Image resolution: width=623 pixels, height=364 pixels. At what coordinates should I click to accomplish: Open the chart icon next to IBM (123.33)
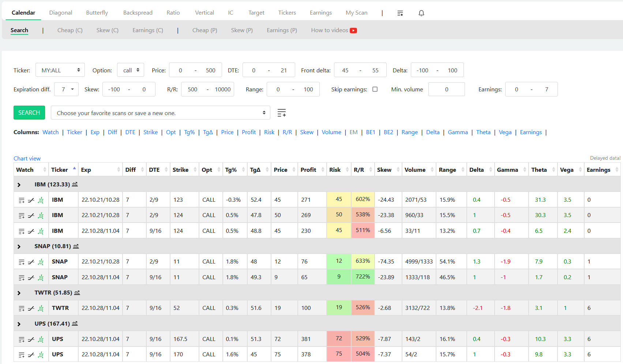coord(75,185)
